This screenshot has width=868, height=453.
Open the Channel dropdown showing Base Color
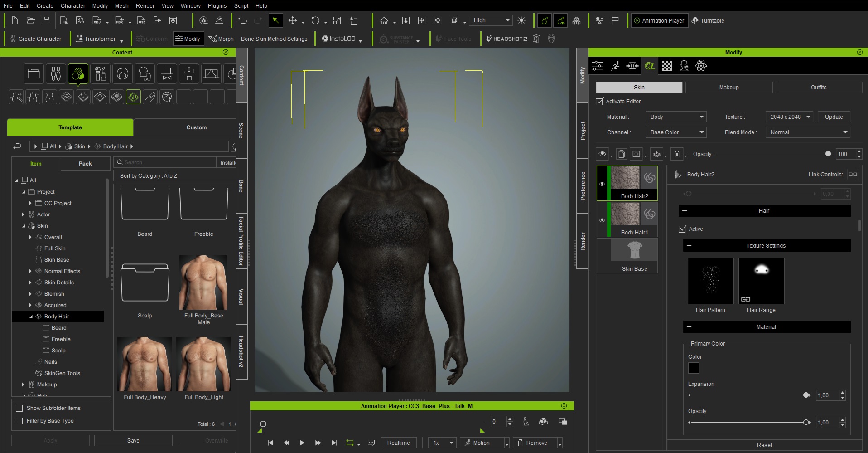676,132
